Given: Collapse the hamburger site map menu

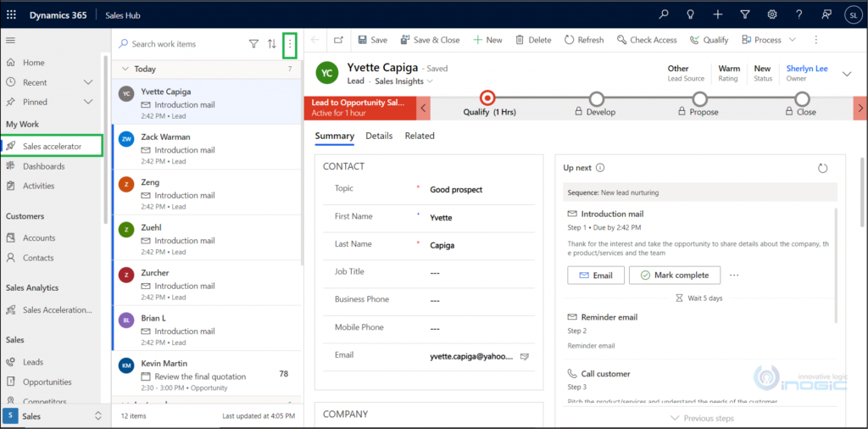Looking at the screenshot, I should [10, 40].
